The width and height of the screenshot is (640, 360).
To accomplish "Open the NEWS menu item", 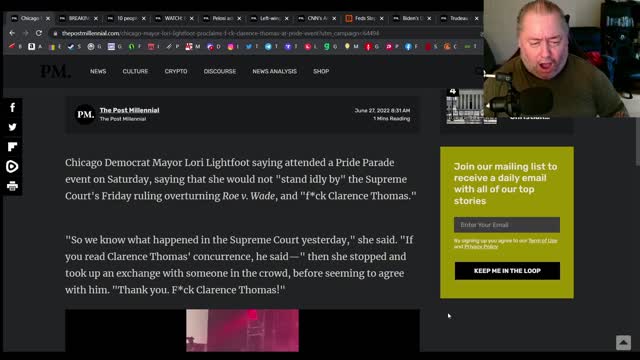I will click(x=98, y=71).
